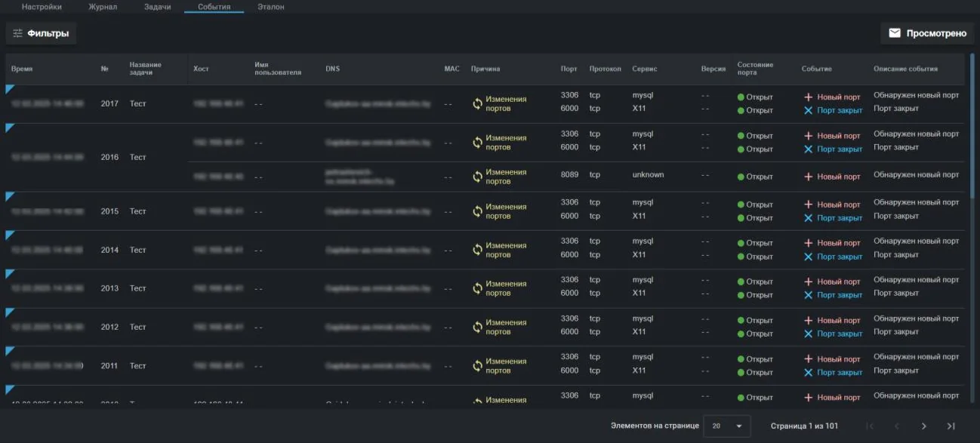Image resolution: width=980 pixels, height=443 pixels.
Task: Click the port changes sync icon in row 2013
Action: [477, 289]
